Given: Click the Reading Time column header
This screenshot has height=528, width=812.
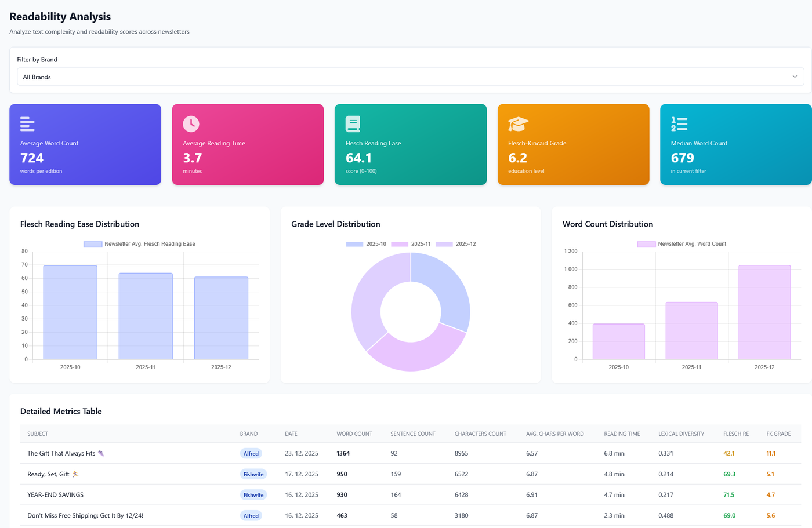Looking at the screenshot, I should point(622,434).
